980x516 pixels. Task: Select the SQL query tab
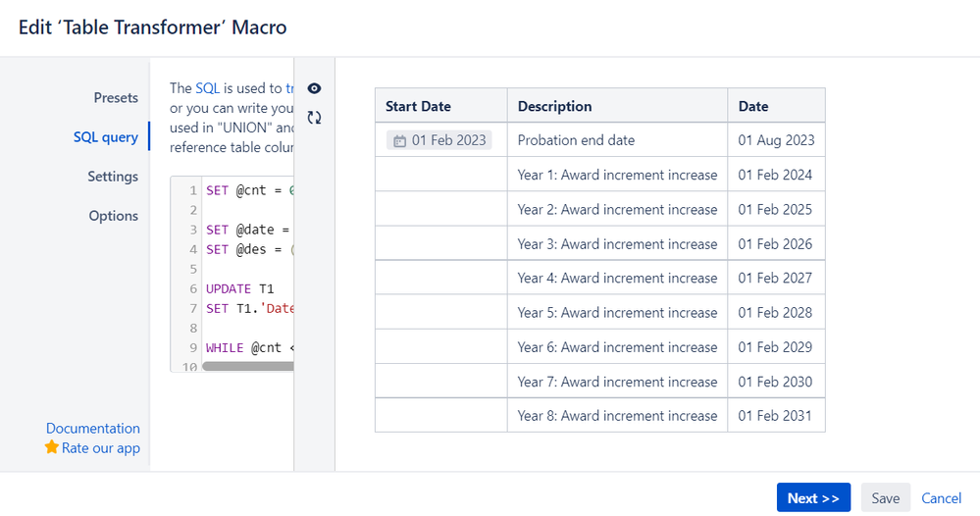click(106, 137)
